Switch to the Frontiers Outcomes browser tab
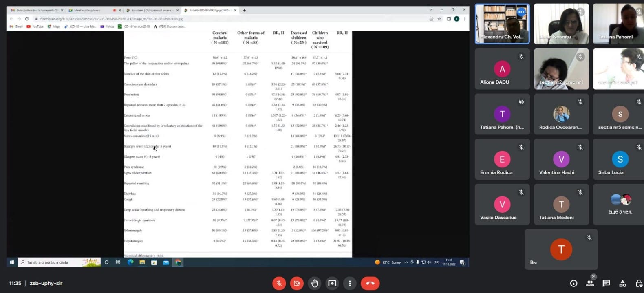The height and width of the screenshot is (293, 644). 152,10
